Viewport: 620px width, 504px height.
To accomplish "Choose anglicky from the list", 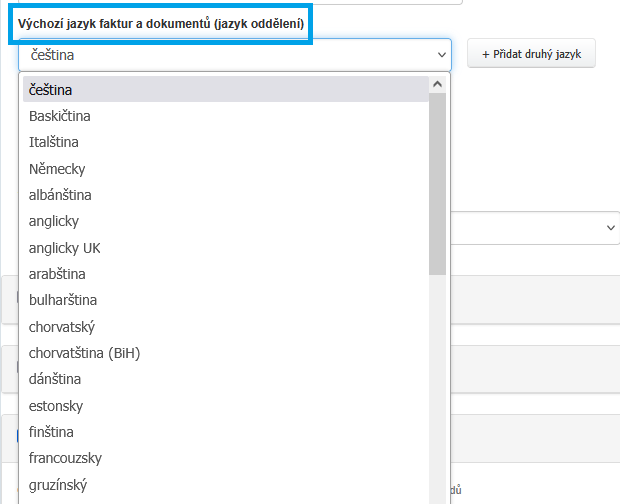I will click(x=54, y=221).
